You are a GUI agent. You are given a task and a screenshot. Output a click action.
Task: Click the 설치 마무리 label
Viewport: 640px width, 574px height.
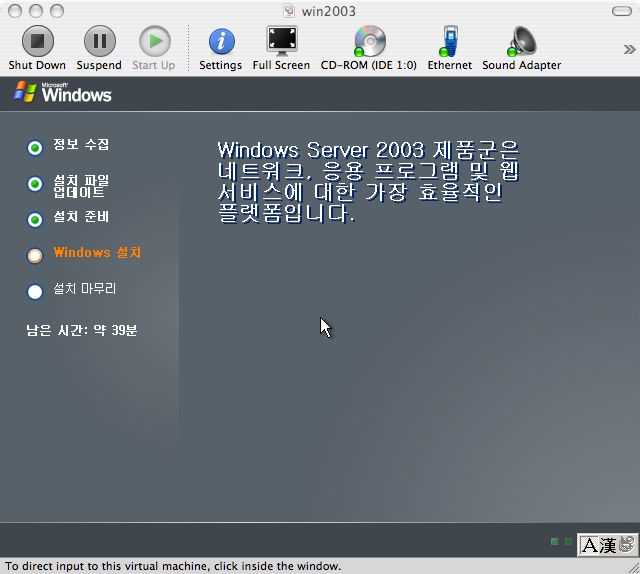pos(85,288)
